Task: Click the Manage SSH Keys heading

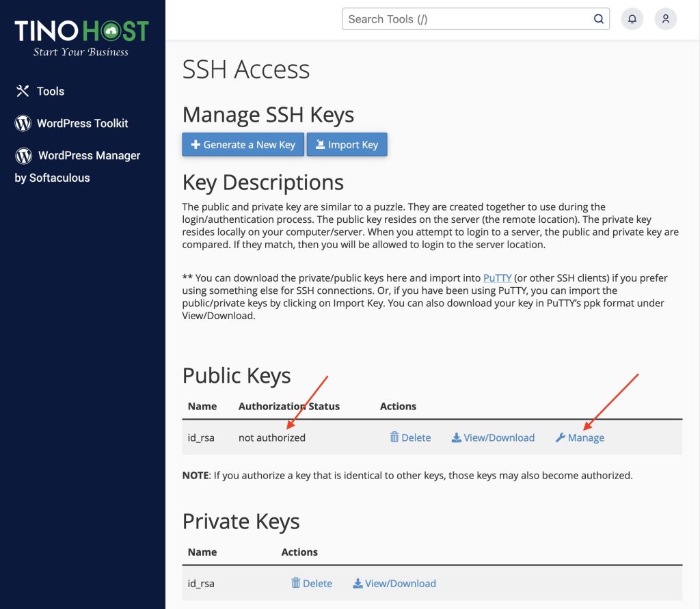Action: pyautogui.click(x=268, y=115)
